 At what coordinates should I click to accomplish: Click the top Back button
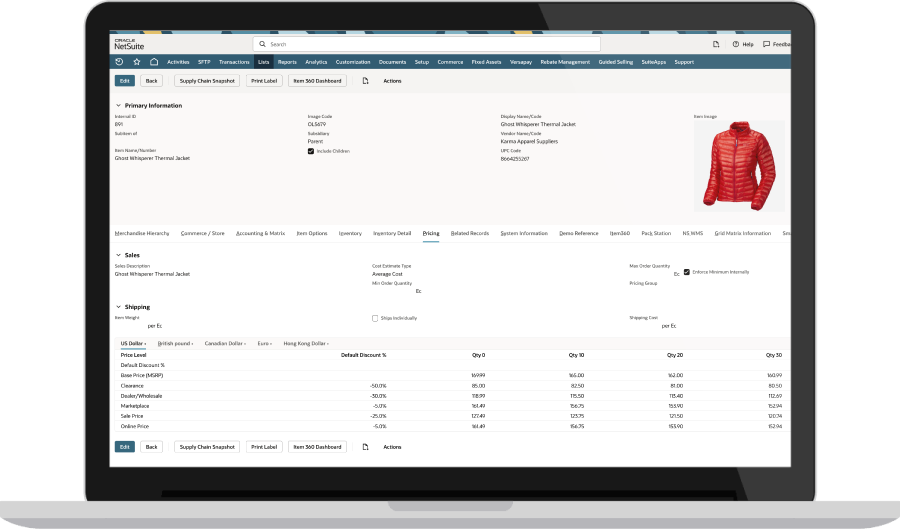coord(152,81)
